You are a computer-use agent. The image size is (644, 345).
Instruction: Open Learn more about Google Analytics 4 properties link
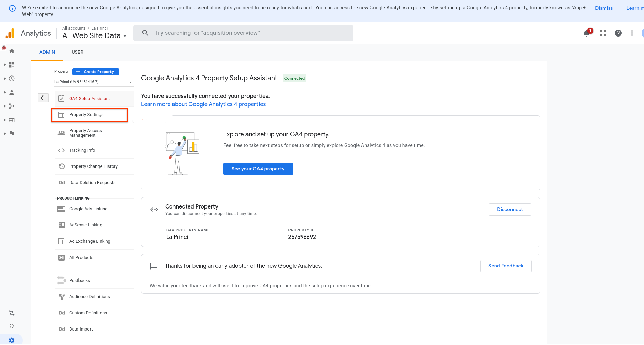[x=203, y=104]
